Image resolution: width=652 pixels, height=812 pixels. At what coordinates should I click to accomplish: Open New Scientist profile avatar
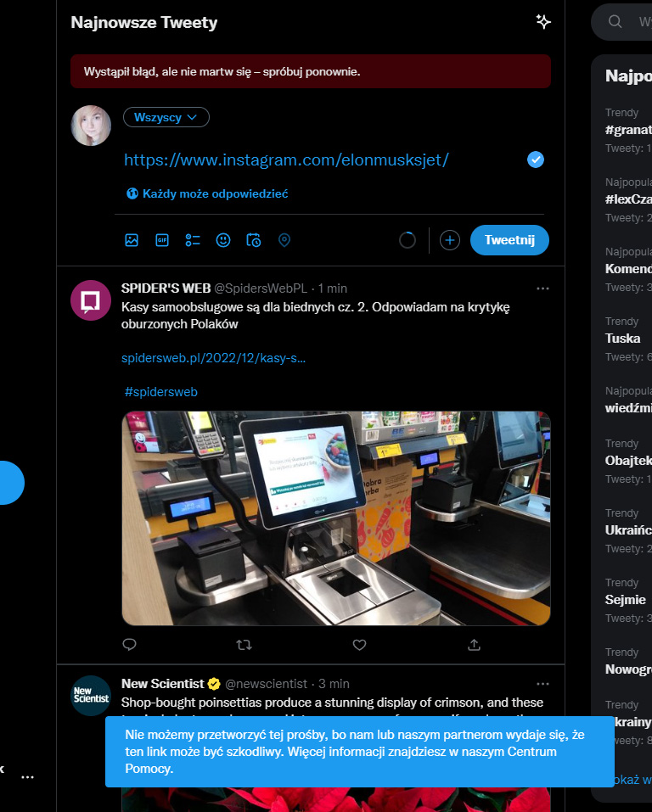[91, 696]
